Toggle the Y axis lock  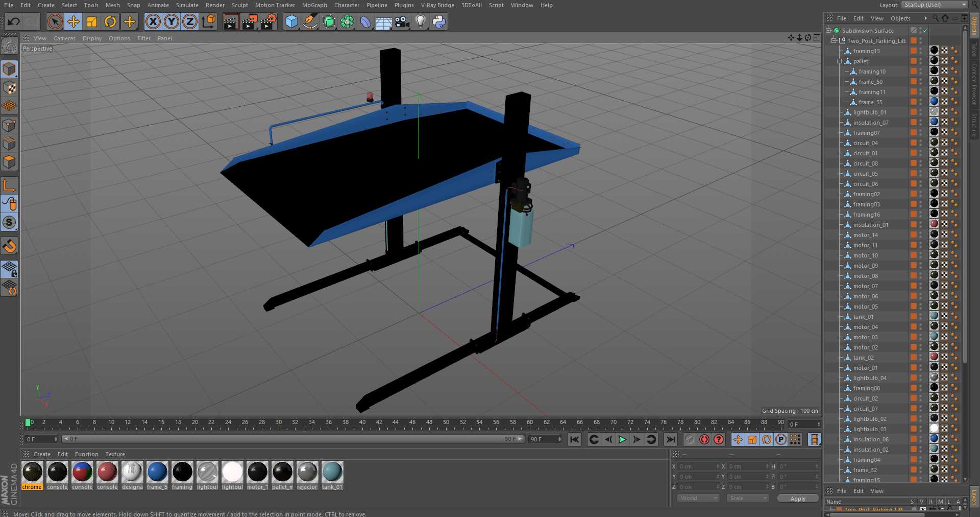(x=171, y=21)
